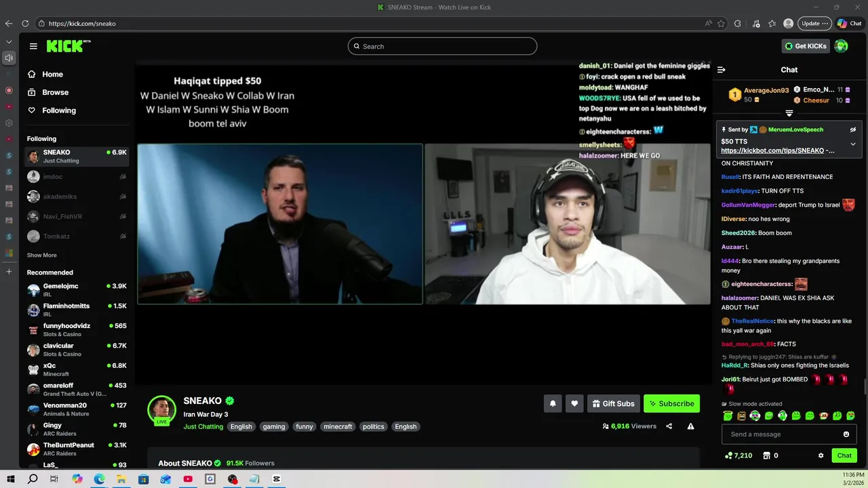
Task: Select SNEAKO channel in Following list
Action: (77, 156)
